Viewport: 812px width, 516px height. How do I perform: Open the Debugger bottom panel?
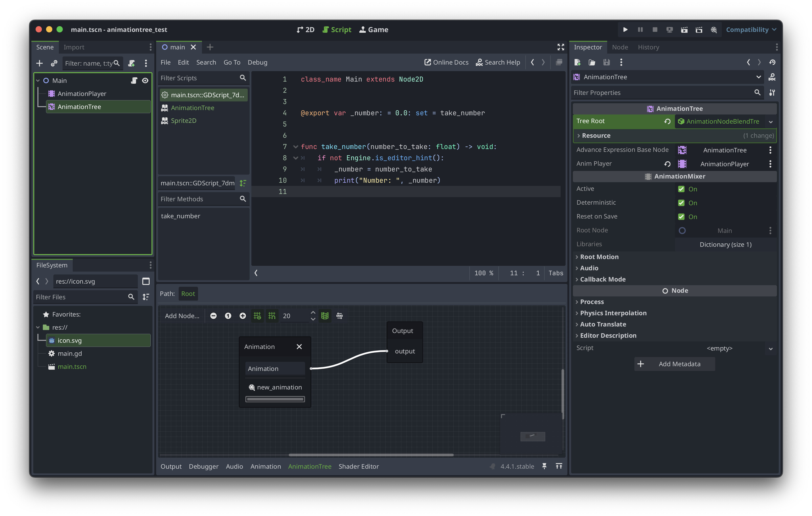point(203,466)
